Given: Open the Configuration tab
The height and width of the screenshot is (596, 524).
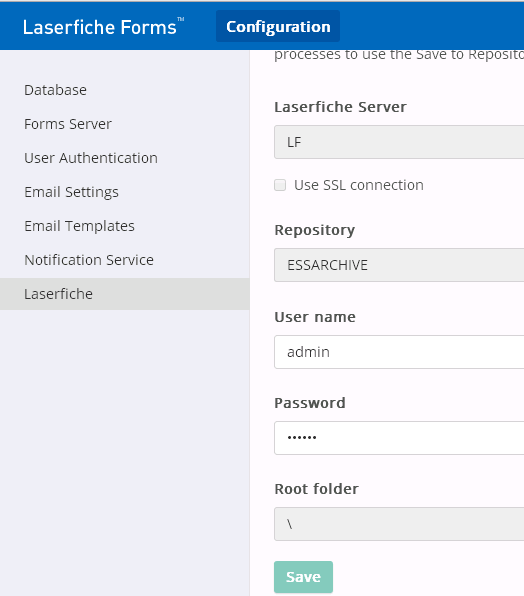Looking at the screenshot, I should (x=278, y=27).
